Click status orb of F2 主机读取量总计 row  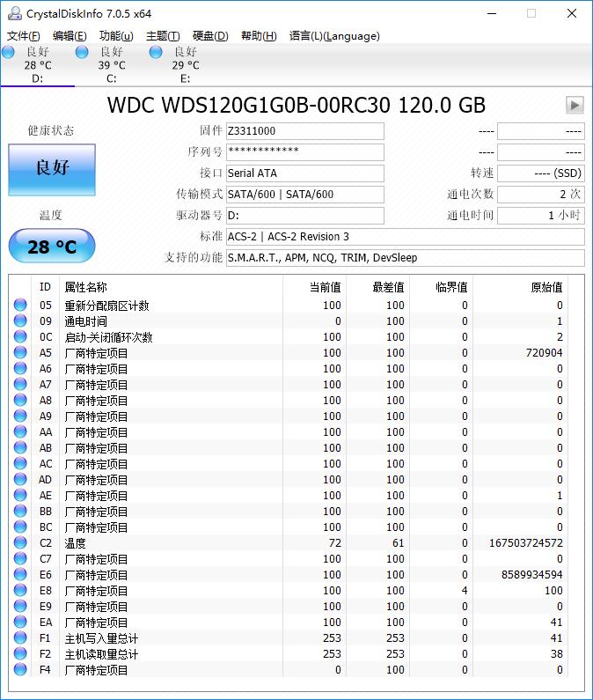pos(20,653)
